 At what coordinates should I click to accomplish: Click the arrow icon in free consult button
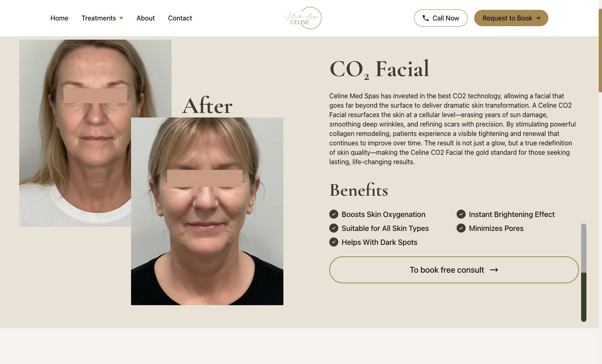494,270
